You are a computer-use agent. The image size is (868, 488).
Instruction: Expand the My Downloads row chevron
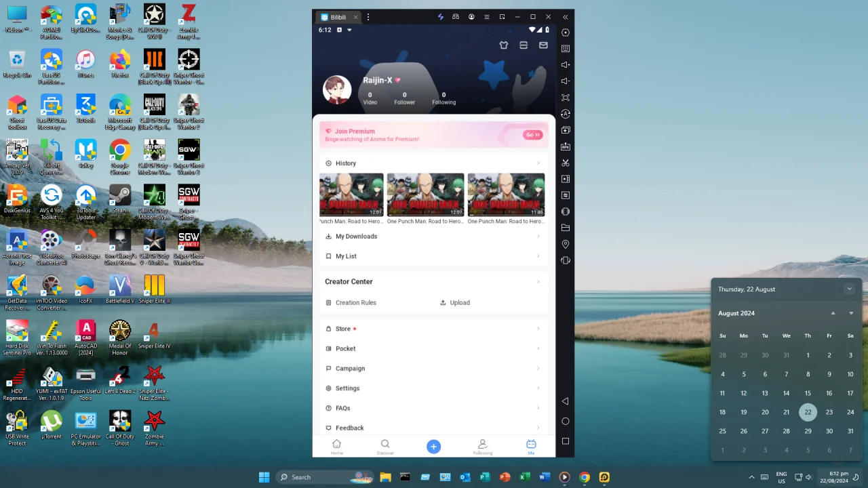click(538, 237)
